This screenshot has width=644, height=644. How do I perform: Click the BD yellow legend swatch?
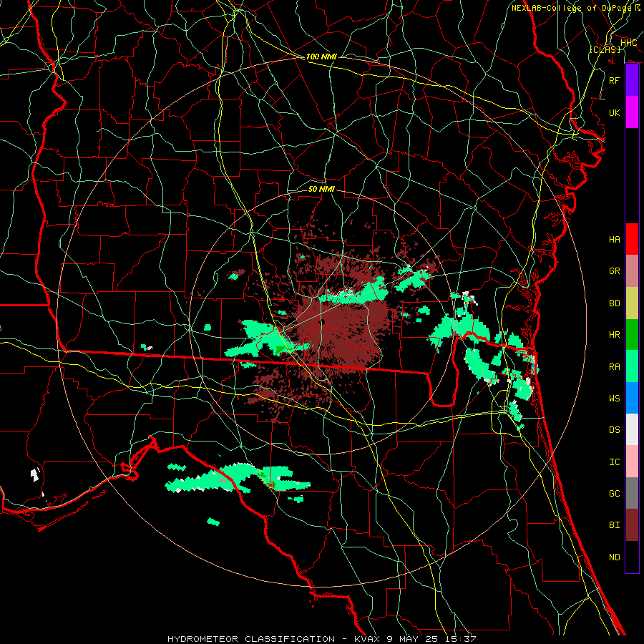(x=632, y=303)
